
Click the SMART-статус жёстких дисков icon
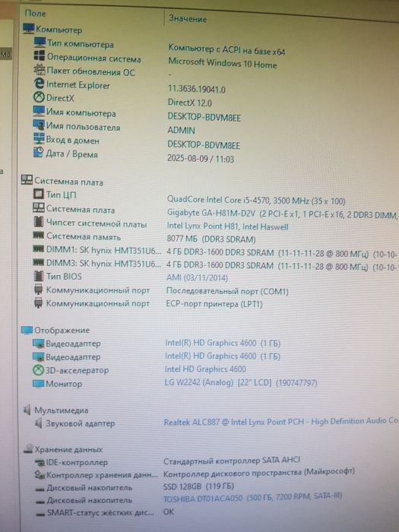40,514
